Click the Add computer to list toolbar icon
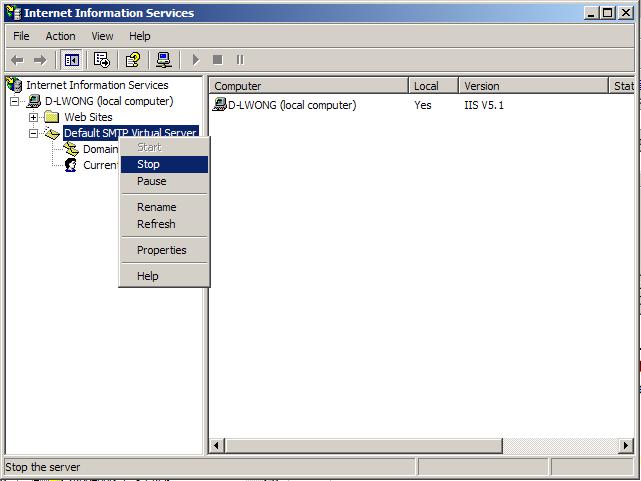Screen dimensions: 641x481 tap(164, 60)
